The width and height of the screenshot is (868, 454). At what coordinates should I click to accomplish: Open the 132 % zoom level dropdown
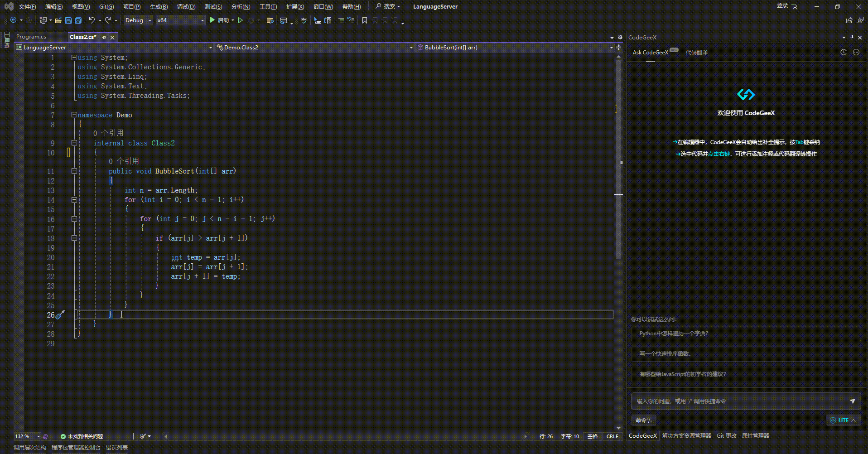click(x=28, y=436)
